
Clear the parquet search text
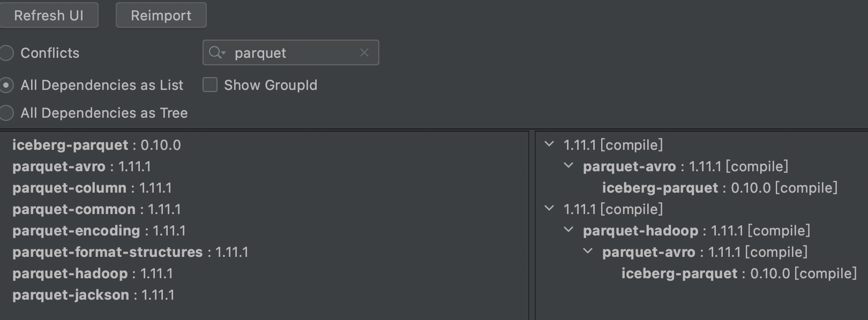click(x=364, y=52)
